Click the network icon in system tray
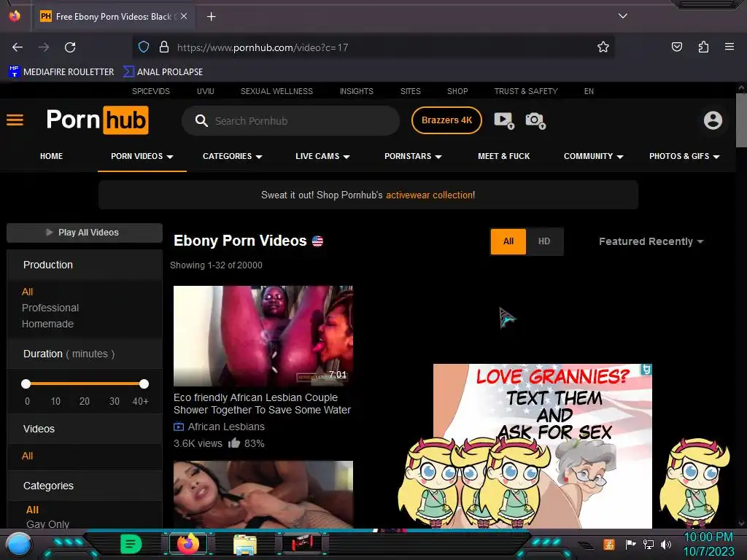Screen dimensions: 747x560 tap(649, 544)
